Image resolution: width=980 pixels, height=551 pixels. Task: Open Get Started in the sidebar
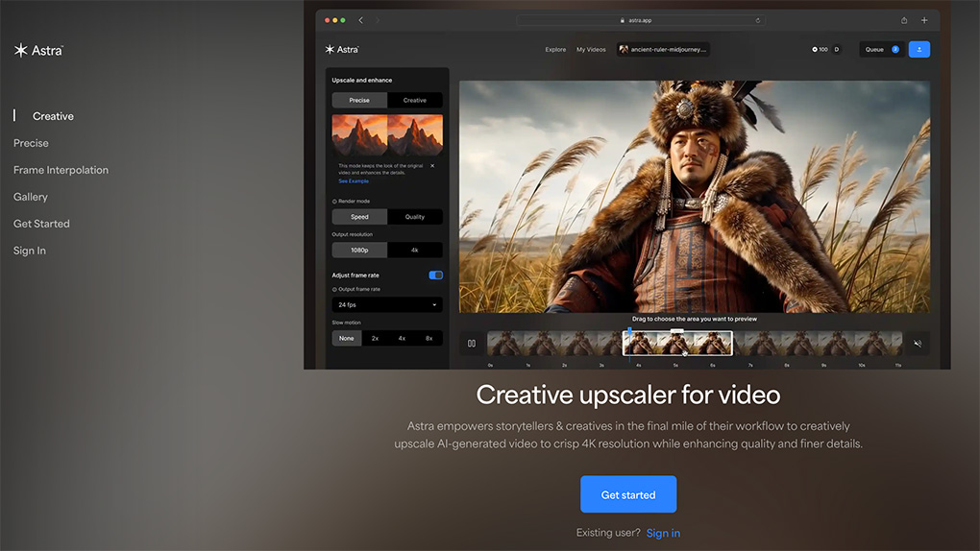tap(41, 224)
